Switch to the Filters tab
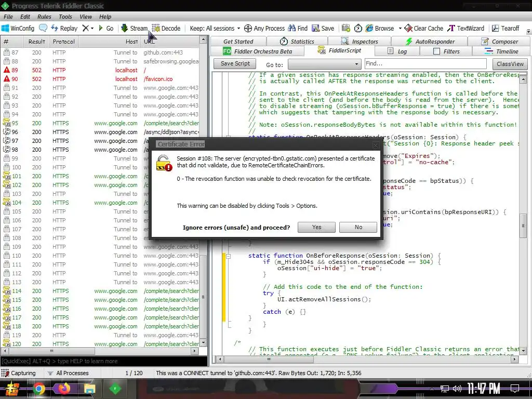Image resolution: width=532 pixels, height=399 pixels. [x=446, y=51]
